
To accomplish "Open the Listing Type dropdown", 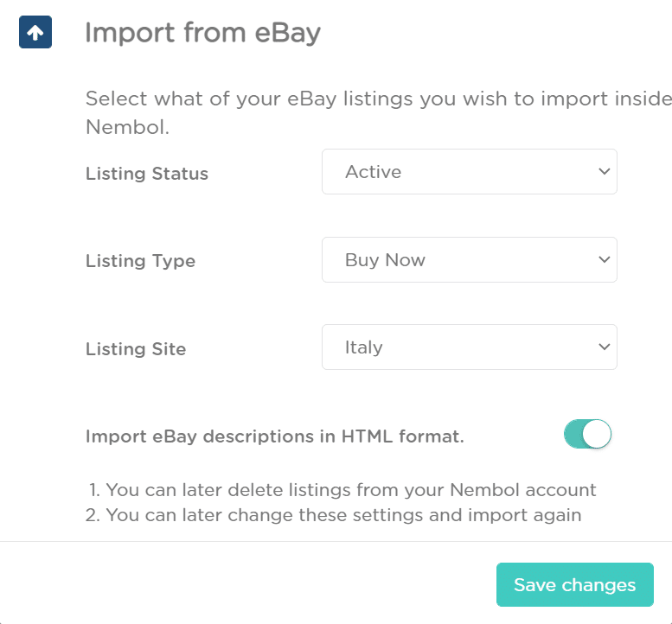I will pyautogui.click(x=470, y=259).
